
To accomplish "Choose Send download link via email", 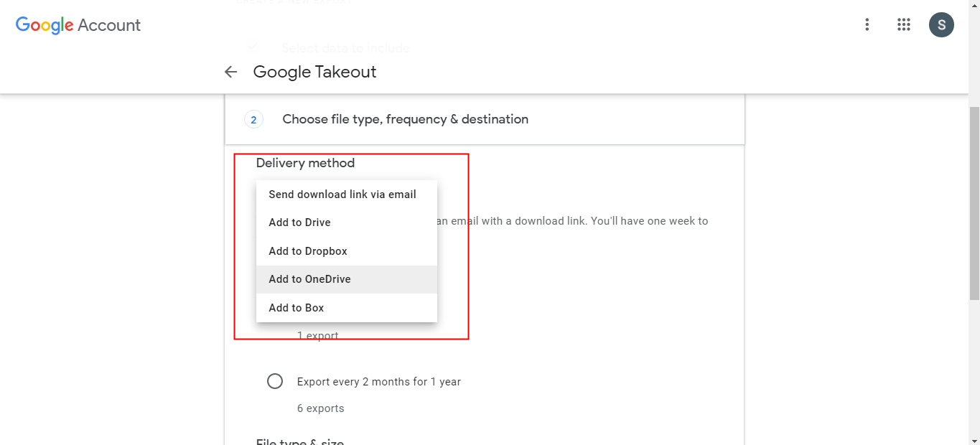I will pyautogui.click(x=342, y=195).
